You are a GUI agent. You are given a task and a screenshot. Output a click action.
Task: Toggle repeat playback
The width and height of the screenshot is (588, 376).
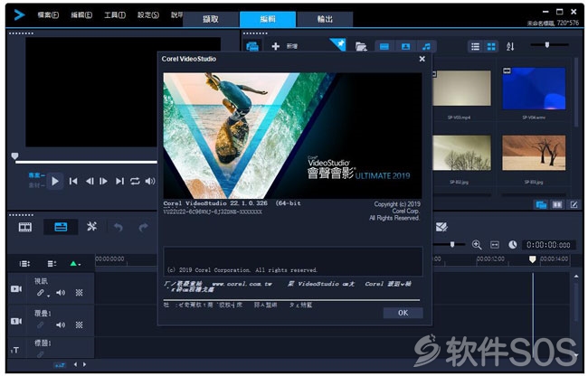click(x=135, y=182)
